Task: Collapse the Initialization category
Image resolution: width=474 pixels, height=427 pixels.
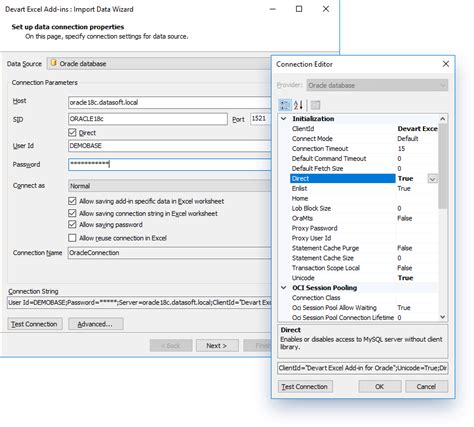Action: (284, 119)
